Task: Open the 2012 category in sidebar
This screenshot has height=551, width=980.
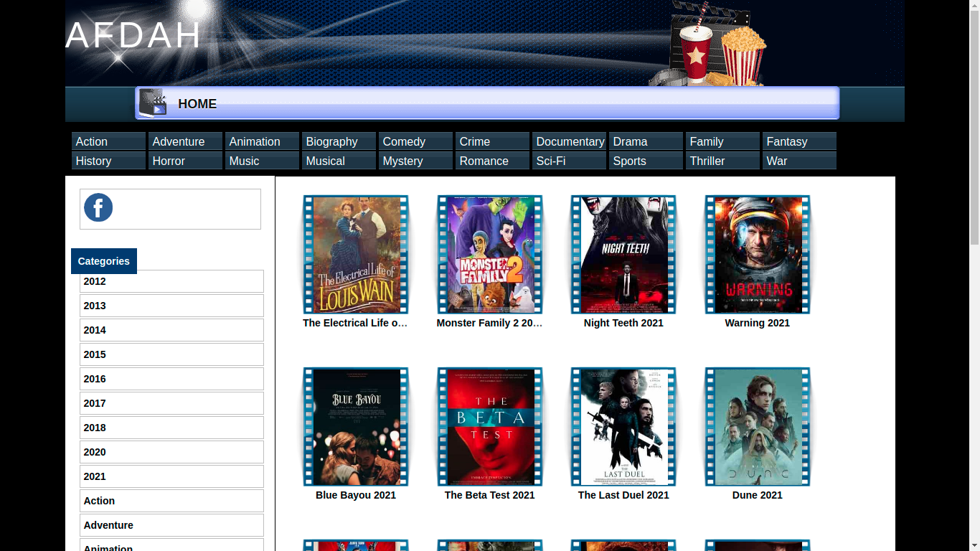Action: click(171, 281)
